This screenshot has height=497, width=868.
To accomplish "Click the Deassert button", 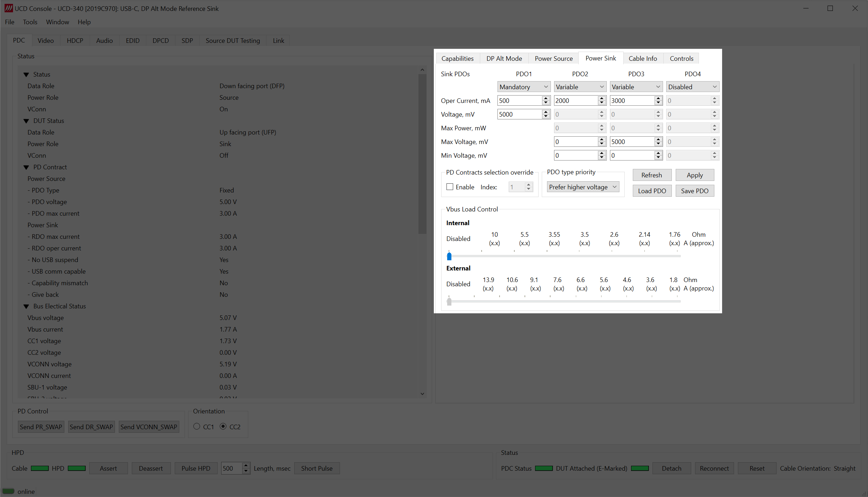I will [x=151, y=468].
